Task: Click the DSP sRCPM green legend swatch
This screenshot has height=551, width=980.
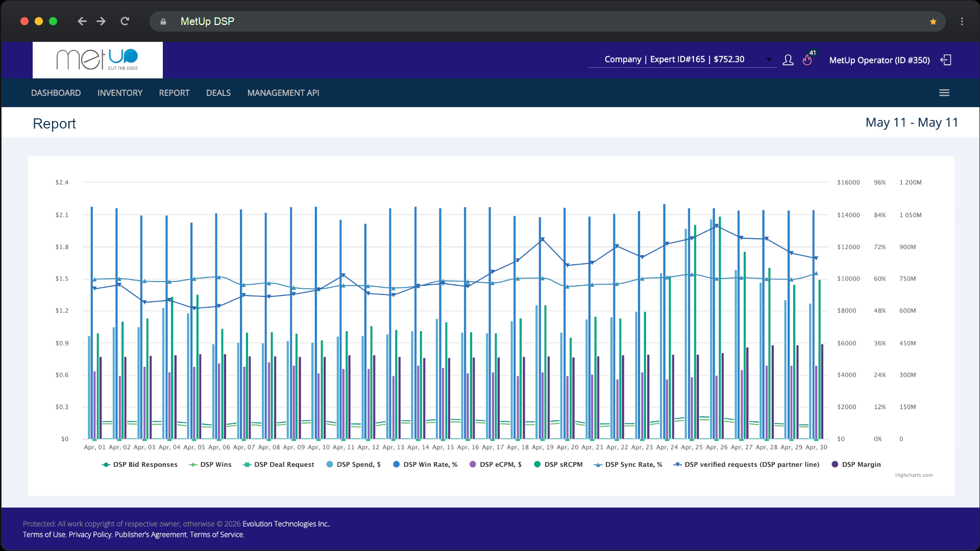Action: 537,465
